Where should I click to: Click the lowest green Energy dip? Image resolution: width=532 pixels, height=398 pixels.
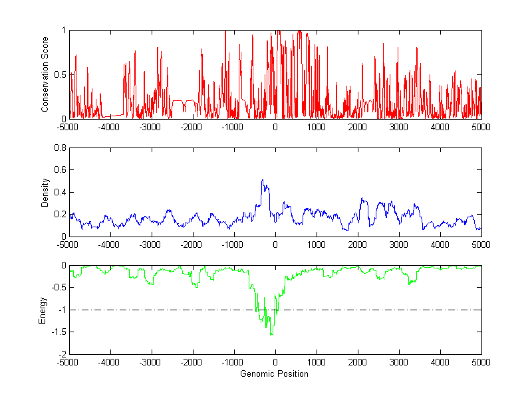coord(271,334)
